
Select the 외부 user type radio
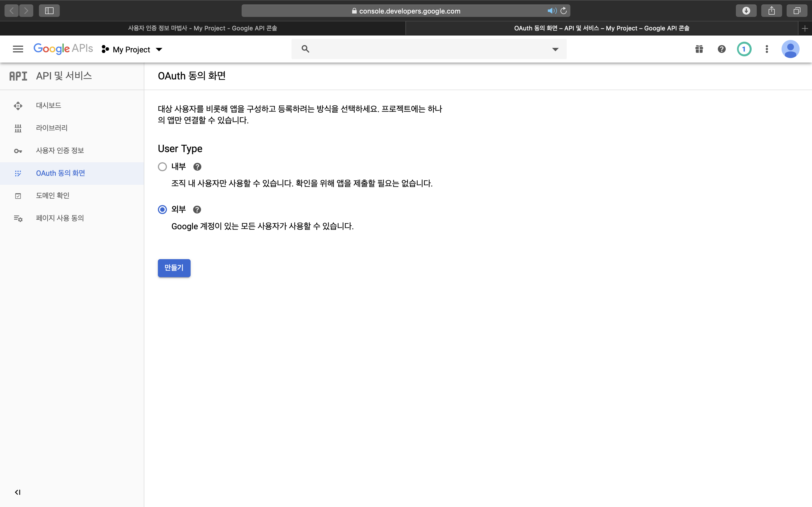pyautogui.click(x=162, y=210)
